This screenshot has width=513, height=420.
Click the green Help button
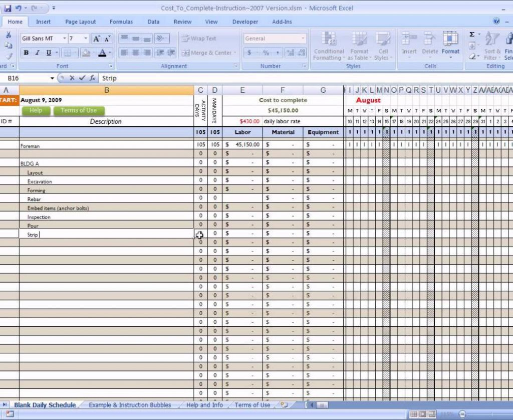(36, 111)
